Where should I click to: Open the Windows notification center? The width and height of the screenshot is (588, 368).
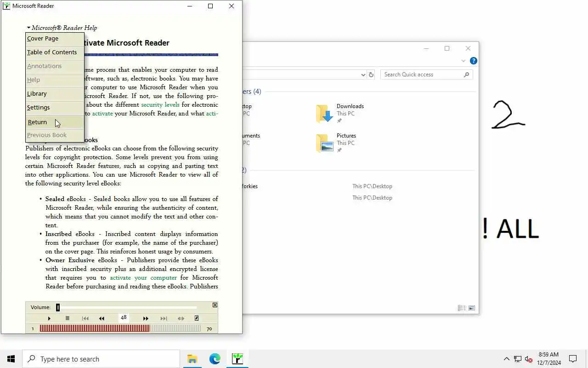573,359
